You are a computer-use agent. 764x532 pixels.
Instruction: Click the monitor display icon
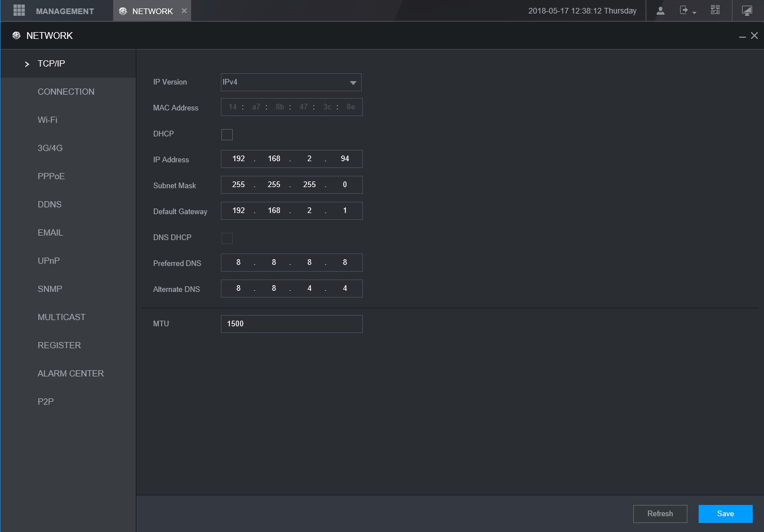click(747, 11)
